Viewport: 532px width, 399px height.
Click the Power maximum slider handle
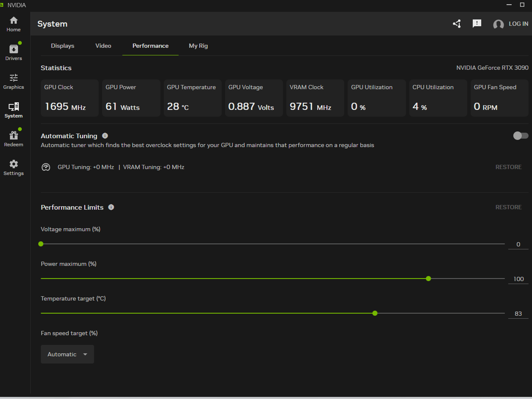pos(428,278)
